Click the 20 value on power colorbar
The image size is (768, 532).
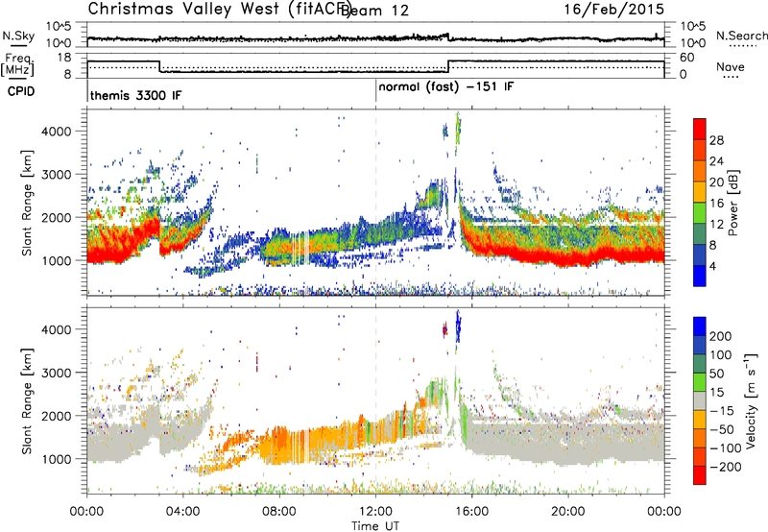pyautogui.click(x=716, y=182)
